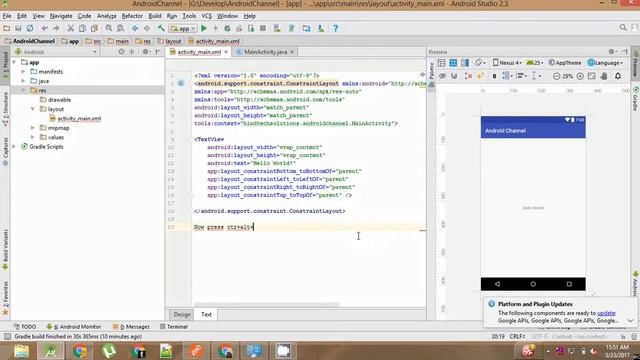640x360 pixels.
Task: Select Blueprint view mode in Preview
Action: (453, 63)
